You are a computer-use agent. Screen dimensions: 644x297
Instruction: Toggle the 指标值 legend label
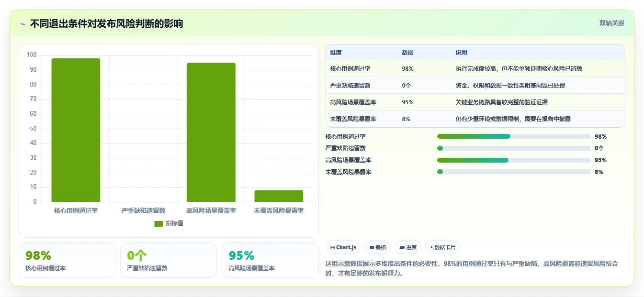[174, 223]
